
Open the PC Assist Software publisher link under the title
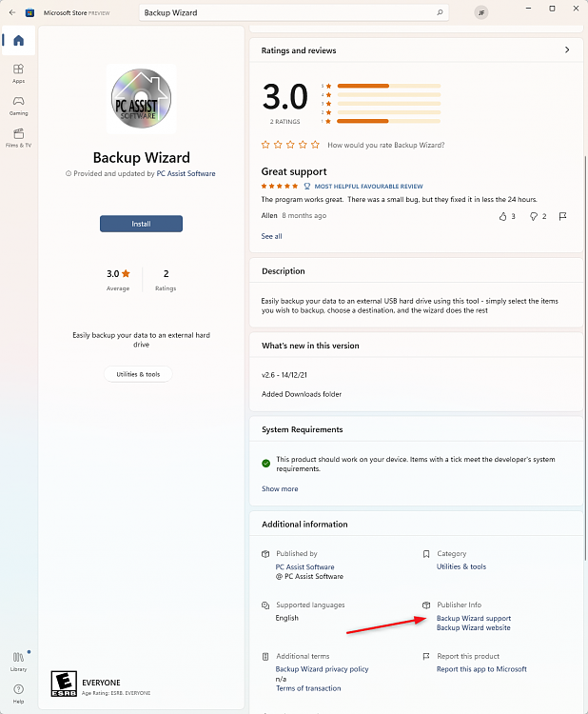point(186,173)
